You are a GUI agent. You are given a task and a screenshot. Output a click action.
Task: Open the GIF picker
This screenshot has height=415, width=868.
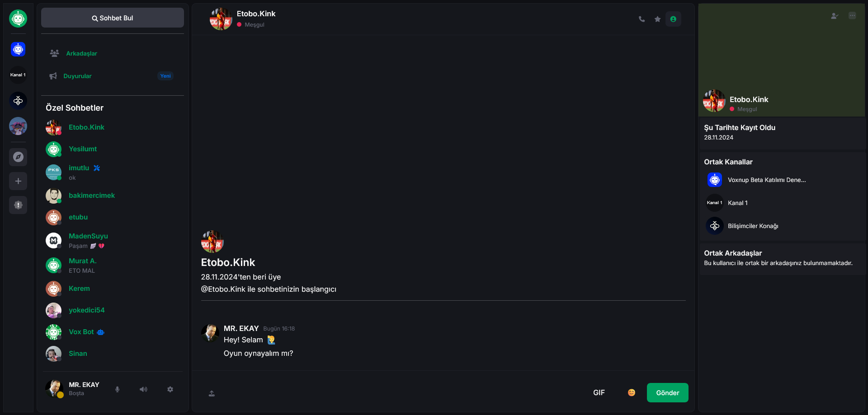(599, 393)
